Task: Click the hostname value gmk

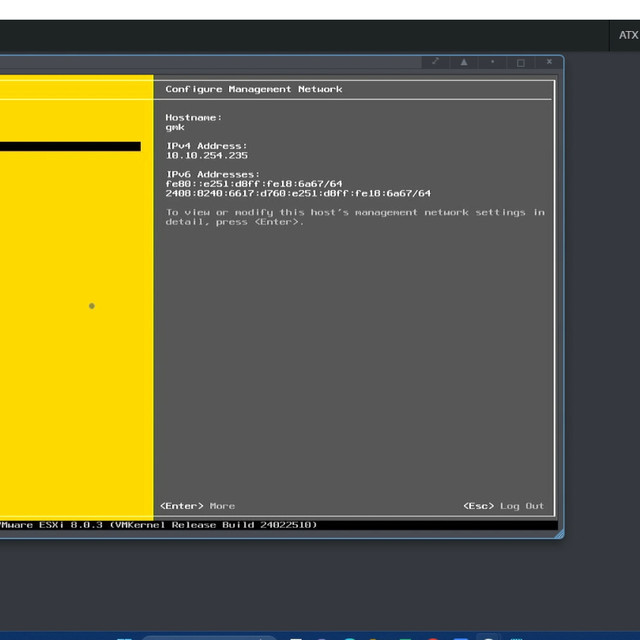Action: 175,127
